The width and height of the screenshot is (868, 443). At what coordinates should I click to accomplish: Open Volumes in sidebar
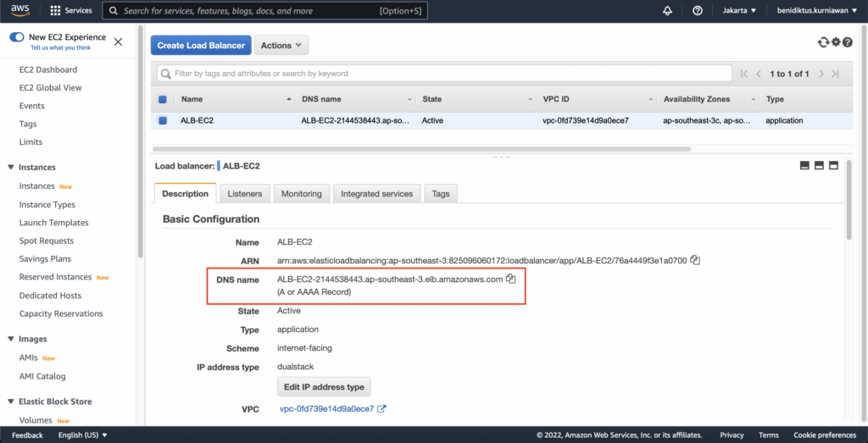coord(36,420)
